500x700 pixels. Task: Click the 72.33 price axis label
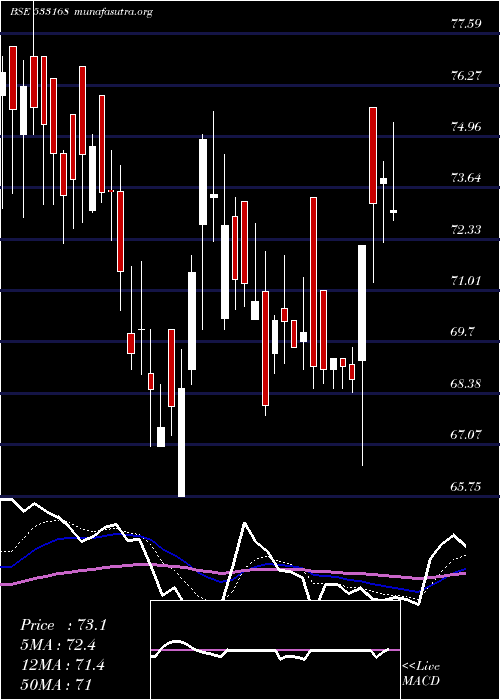(467, 230)
